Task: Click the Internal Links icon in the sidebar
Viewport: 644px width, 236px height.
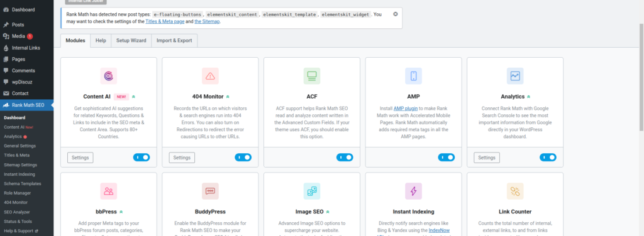Action: (x=6, y=48)
